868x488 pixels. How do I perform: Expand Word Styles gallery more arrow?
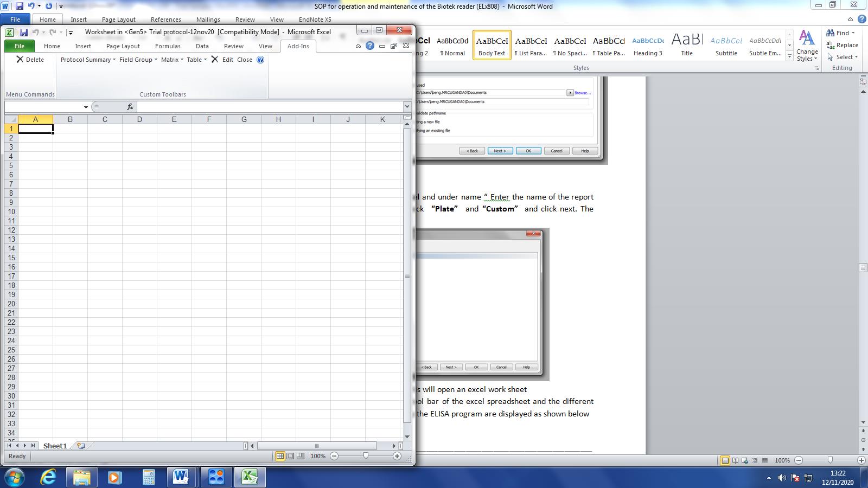pos(789,56)
